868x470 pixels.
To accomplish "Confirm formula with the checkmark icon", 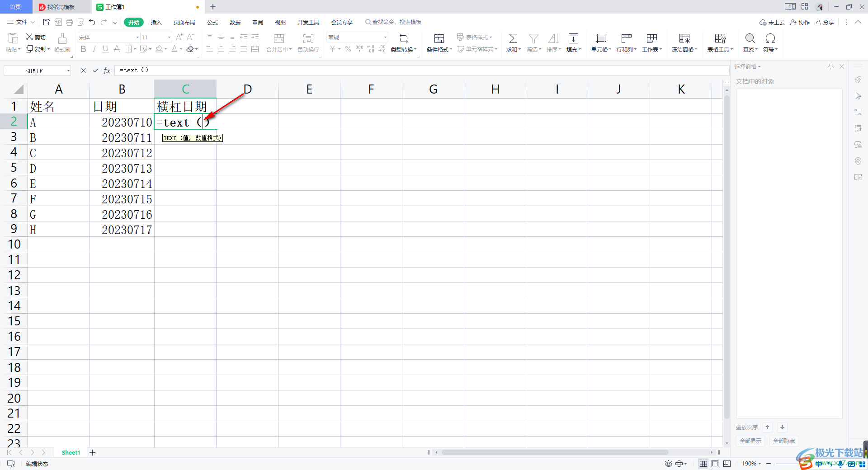I will coord(95,70).
